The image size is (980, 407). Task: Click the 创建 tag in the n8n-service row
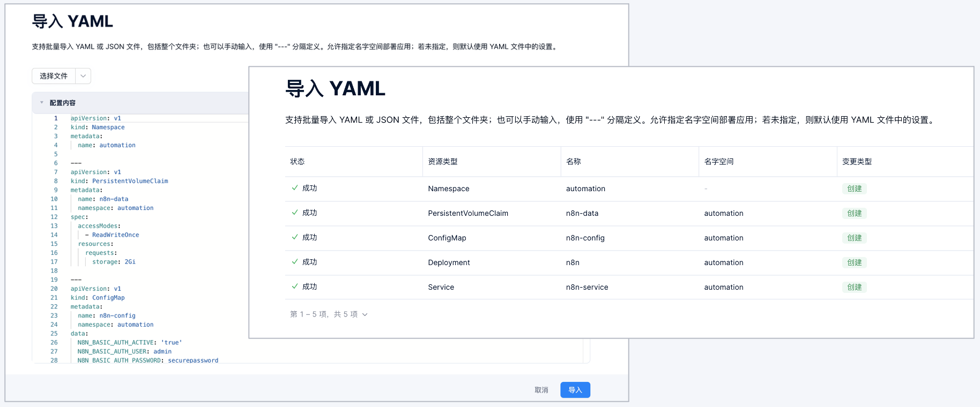point(854,287)
